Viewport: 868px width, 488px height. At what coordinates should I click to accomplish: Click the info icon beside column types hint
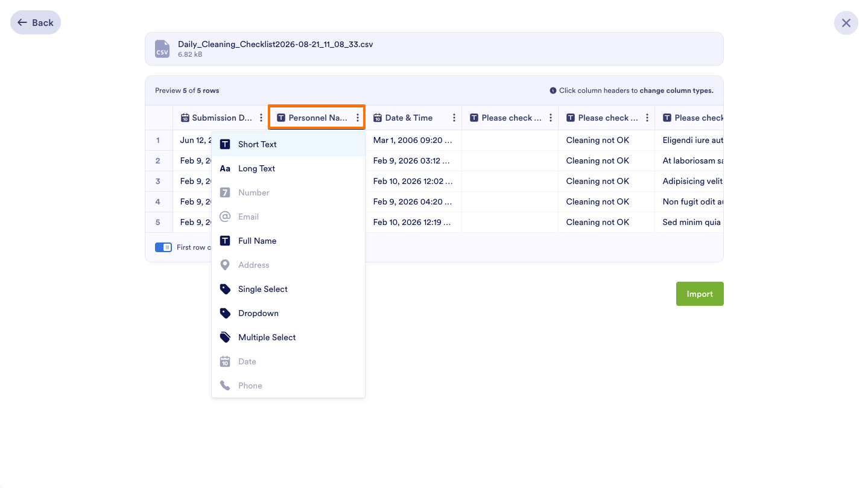553,90
